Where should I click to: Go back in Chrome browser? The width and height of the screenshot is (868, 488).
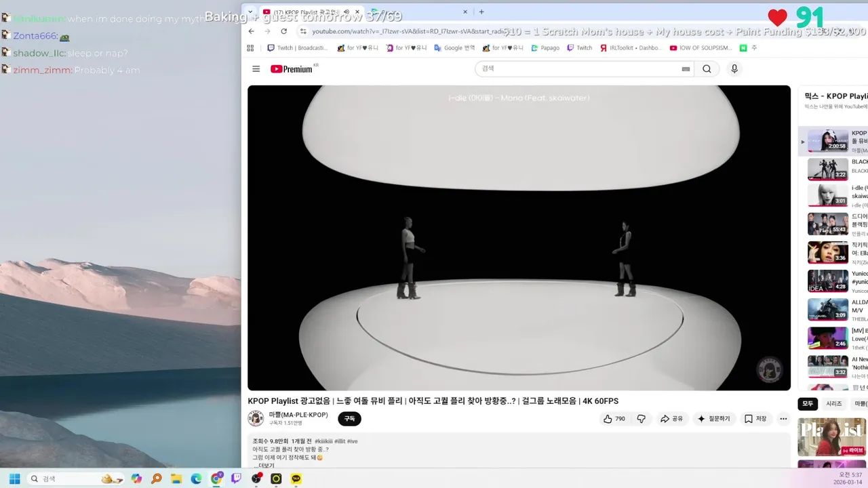(x=251, y=31)
